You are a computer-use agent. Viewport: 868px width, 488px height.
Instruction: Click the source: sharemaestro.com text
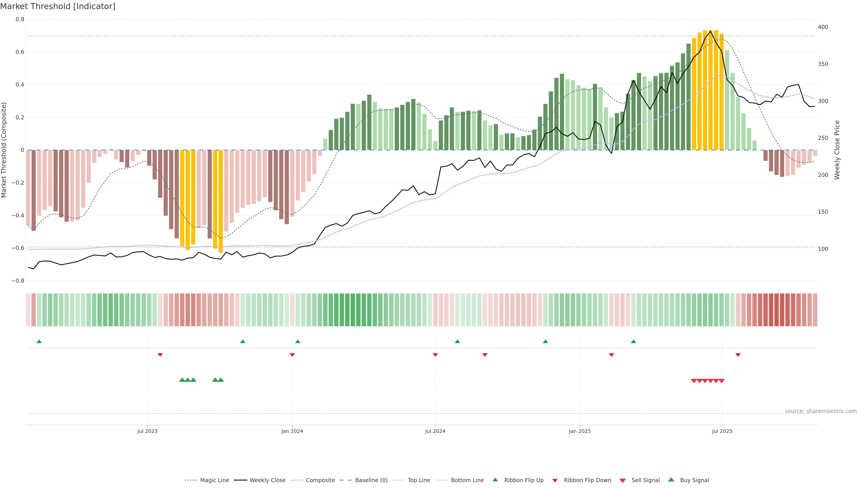[821, 411]
